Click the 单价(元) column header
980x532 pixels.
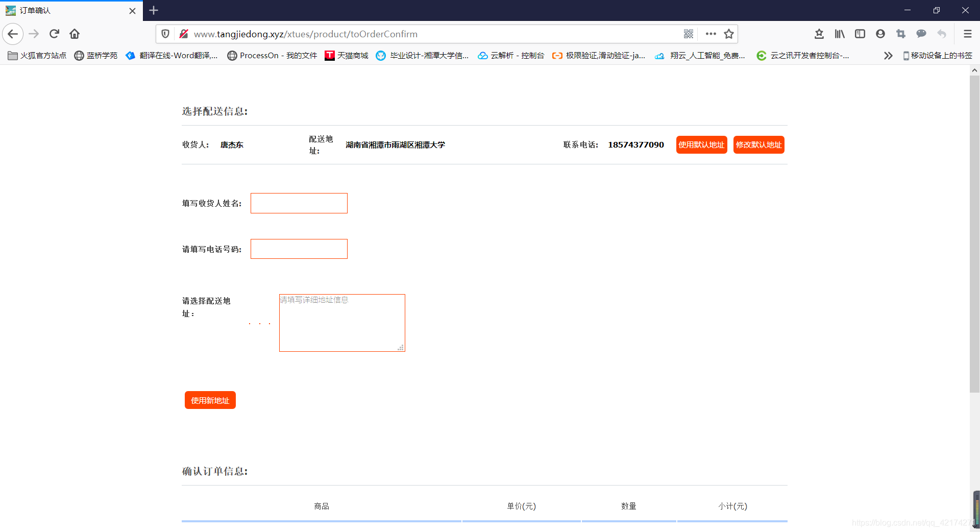pos(521,506)
